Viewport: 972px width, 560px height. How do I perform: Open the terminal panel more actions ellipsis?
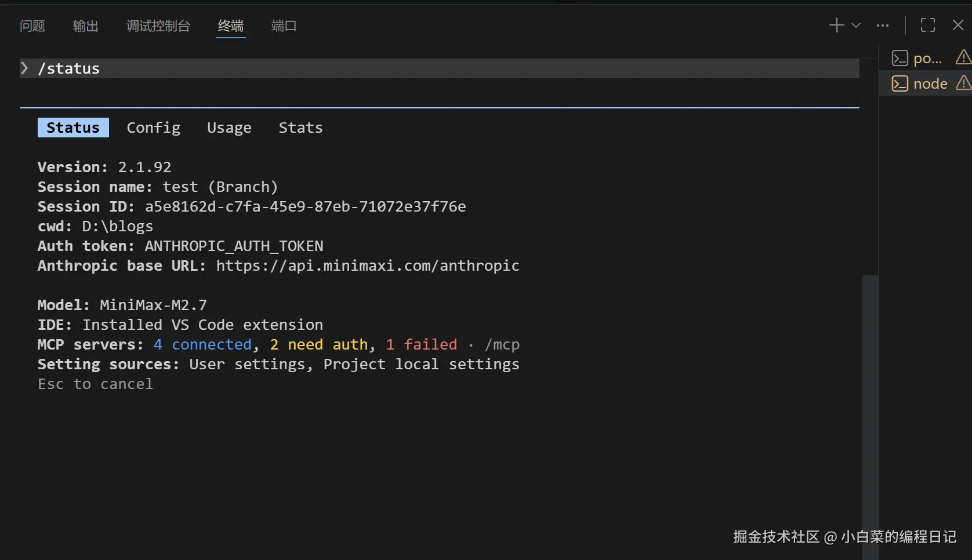pos(883,25)
